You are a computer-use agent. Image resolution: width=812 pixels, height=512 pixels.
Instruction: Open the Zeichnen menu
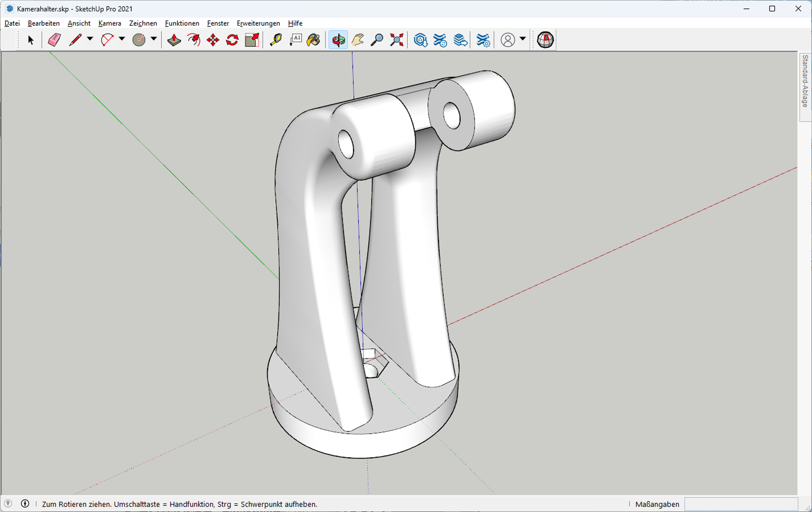tap(143, 23)
